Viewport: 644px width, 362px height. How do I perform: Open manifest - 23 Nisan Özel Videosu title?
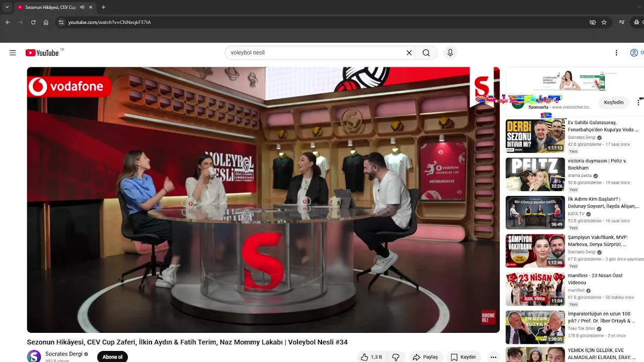tap(595, 279)
